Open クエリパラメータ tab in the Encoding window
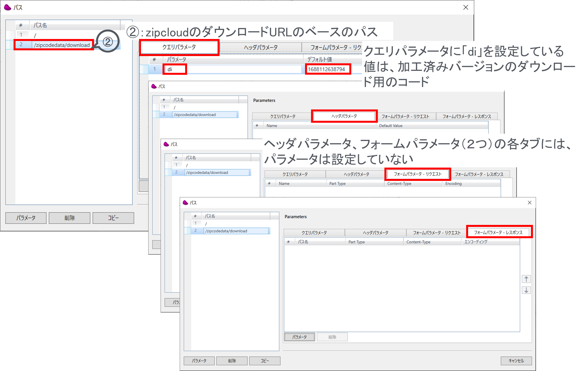This screenshot has width=588, height=371. (x=295, y=174)
